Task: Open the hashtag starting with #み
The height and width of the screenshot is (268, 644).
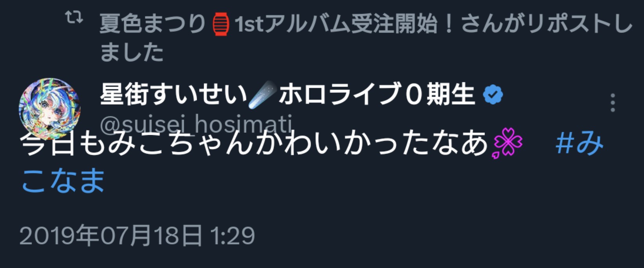Action: coord(579,143)
